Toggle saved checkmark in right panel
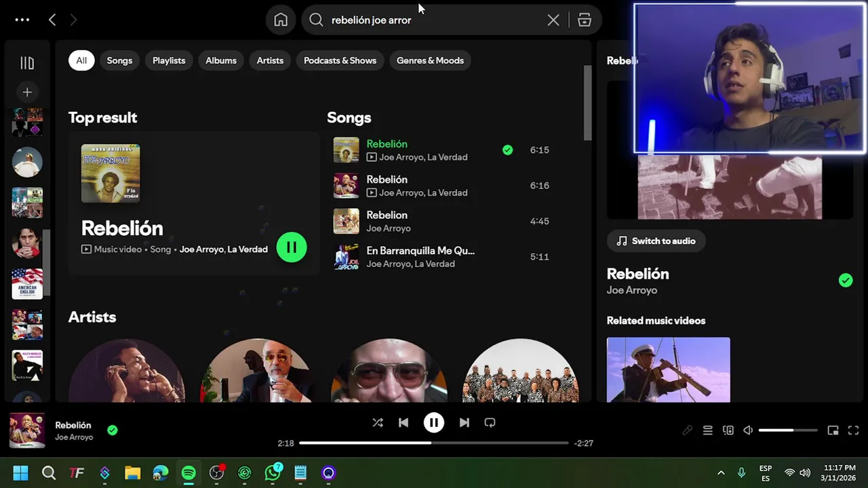868x488 pixels. coord(845,280)
